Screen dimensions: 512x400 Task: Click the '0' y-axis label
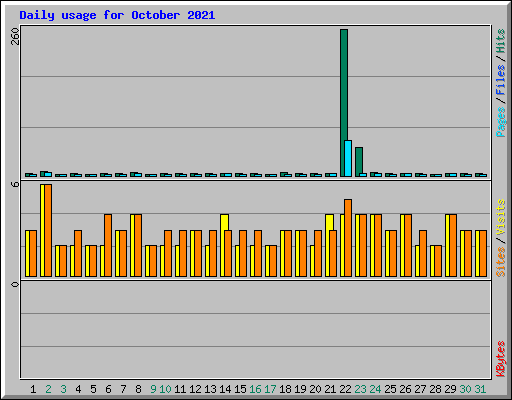click(15, 284)
